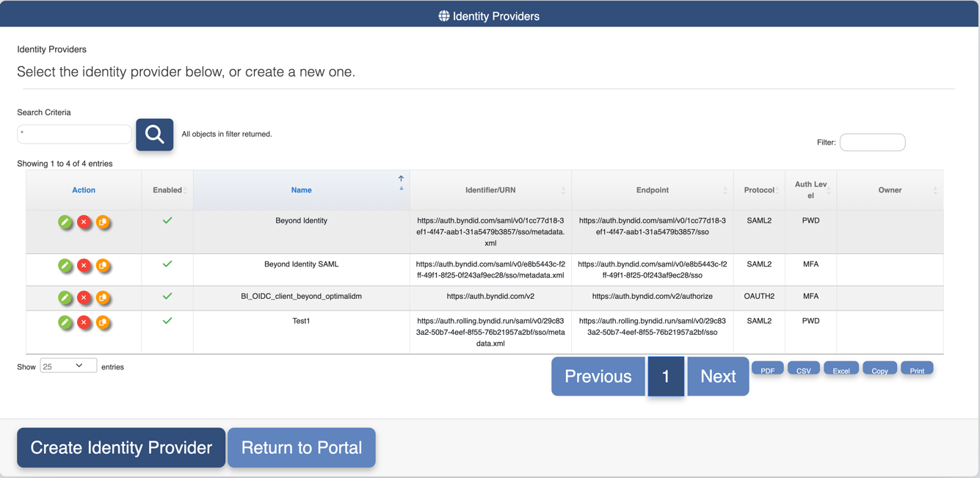Viewport: 980px width, 478px height.
Task: Focus the Search Criteria input field
Action: click(74, 134)
